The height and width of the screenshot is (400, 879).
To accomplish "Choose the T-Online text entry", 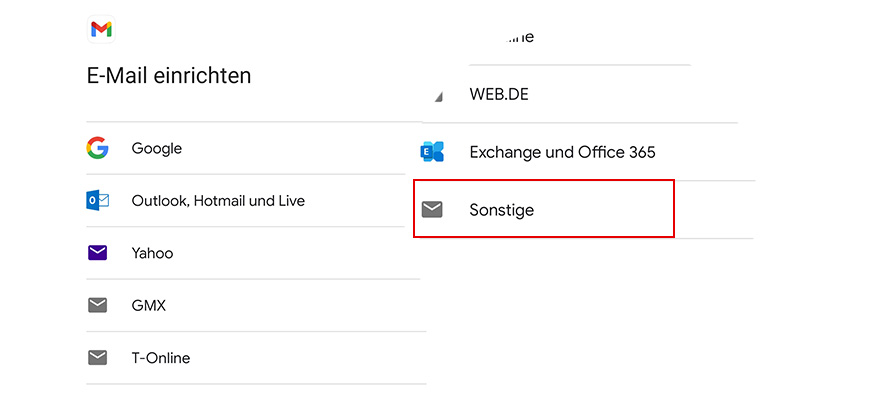I will 161,357.
